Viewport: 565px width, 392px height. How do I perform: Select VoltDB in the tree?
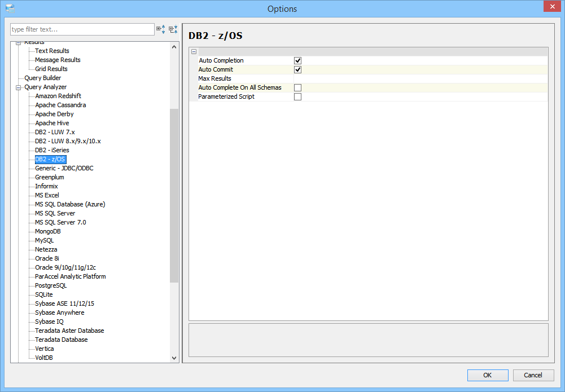pos(44,358)
